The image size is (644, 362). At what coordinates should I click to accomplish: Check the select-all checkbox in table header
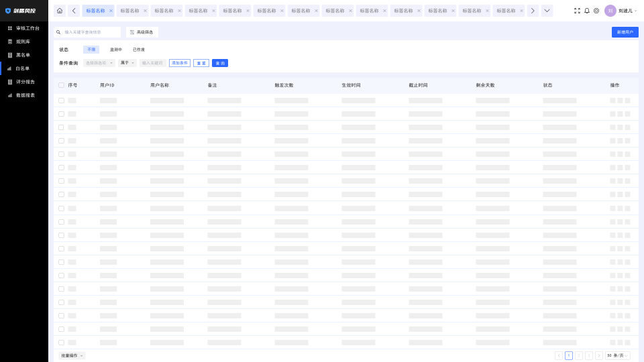pyautogui.click(x=61, y=85)
